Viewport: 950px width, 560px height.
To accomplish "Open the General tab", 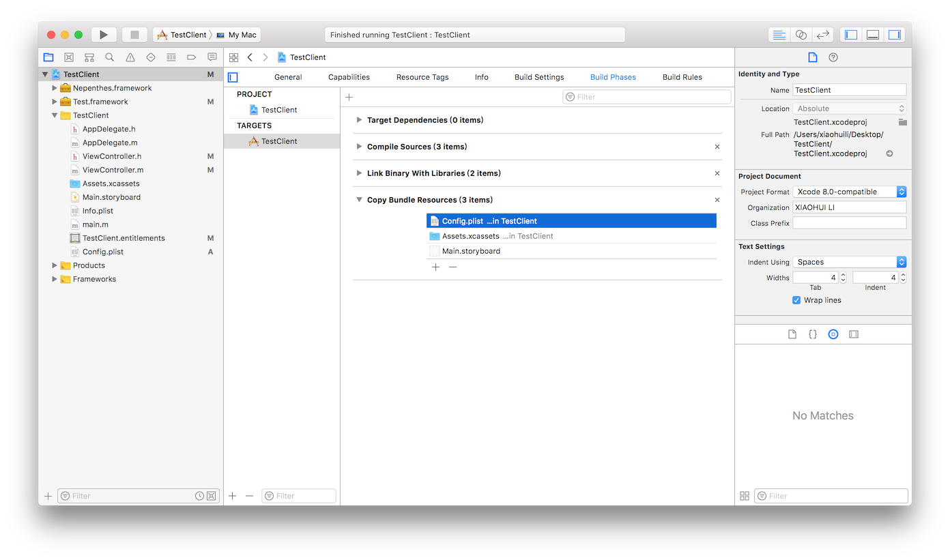I will pyautogui.click(x=288, y=77).
